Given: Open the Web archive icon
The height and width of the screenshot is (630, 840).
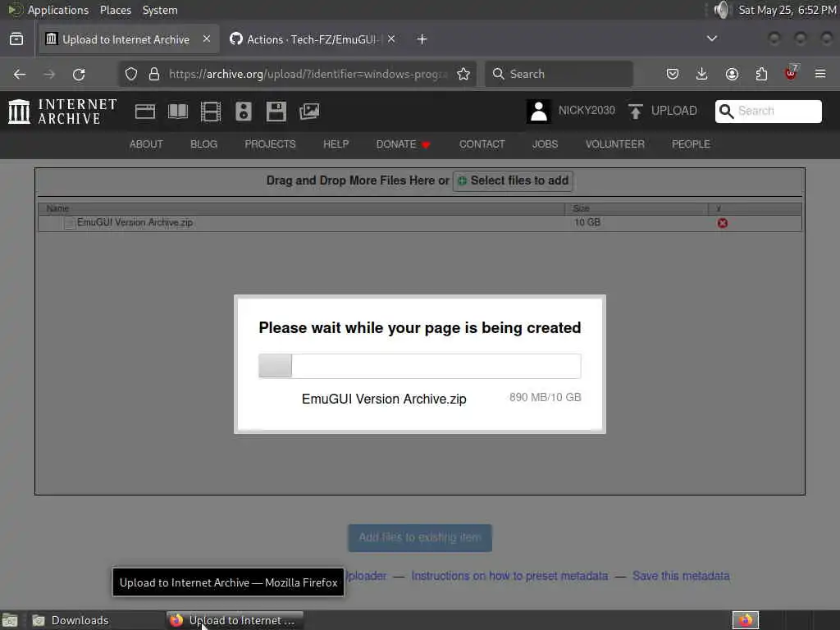Looking at the screenshot, I should click(144, 112).
